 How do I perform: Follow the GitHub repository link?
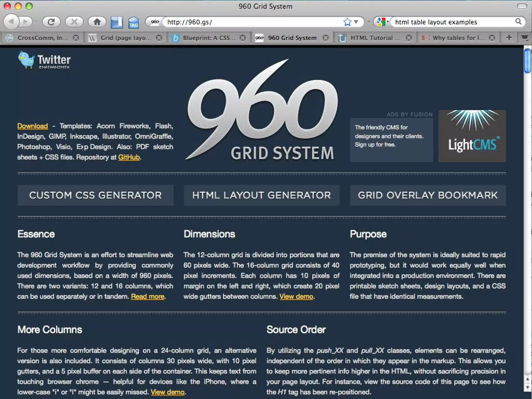point(129,157)
